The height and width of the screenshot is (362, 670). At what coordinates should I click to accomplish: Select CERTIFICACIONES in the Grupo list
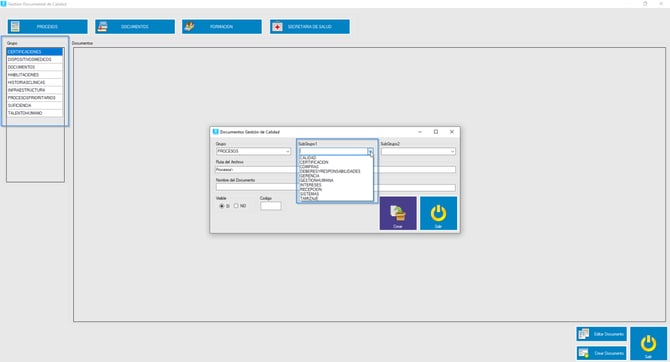(x=35, y=52)
